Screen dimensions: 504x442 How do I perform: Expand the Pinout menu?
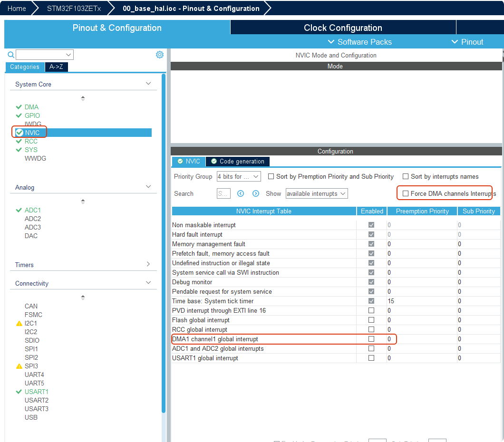click(x=467, y=42)
